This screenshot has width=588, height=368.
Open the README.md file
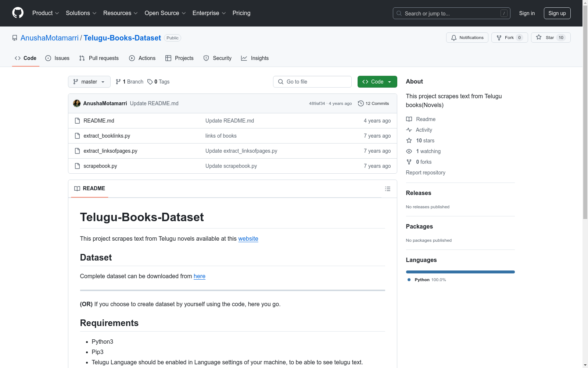click(99, 121)
